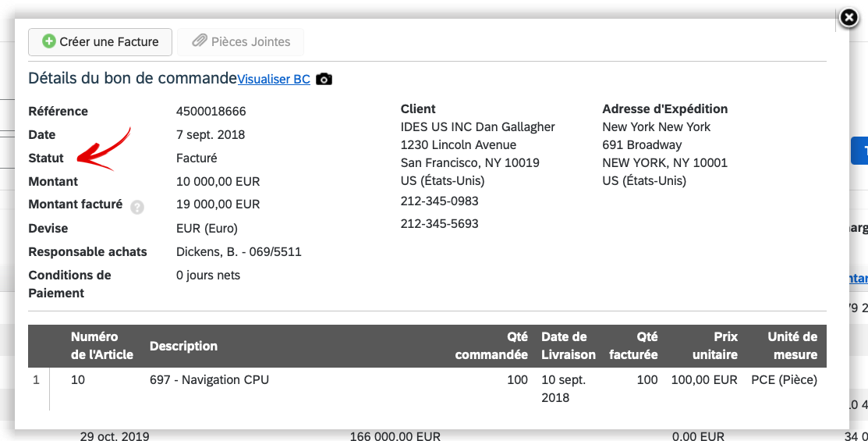868x441 pixels.
Task: Click the paperclip icon on Pièces Jointes
Action: coord(200,41)
